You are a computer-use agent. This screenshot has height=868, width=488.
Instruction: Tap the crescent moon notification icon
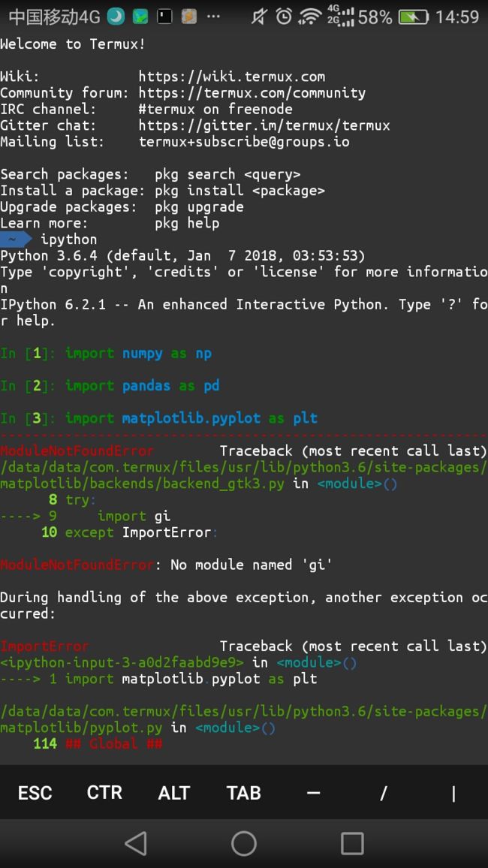point(116,17)
